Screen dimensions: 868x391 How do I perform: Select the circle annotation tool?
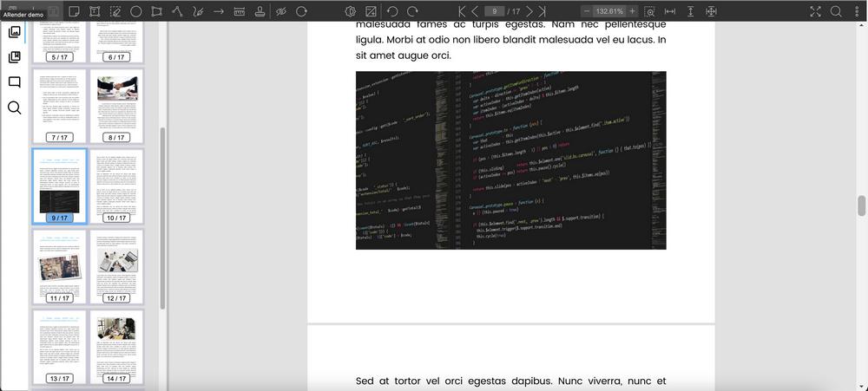136,11
